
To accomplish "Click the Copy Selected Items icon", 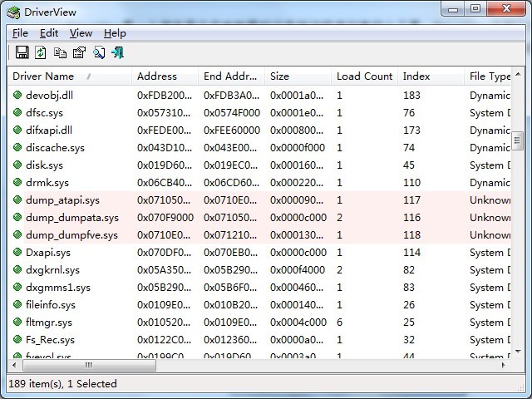I will 60,52.
